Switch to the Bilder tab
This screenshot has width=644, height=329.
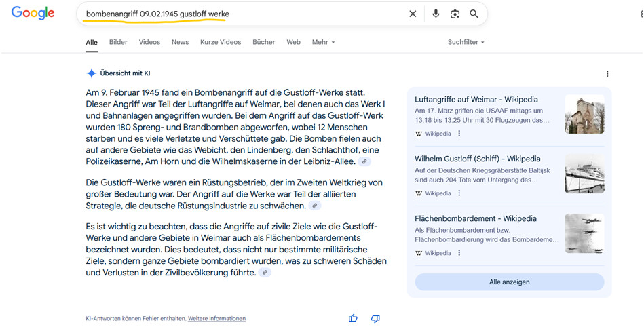pyautogui.click(x=118, y=42)
